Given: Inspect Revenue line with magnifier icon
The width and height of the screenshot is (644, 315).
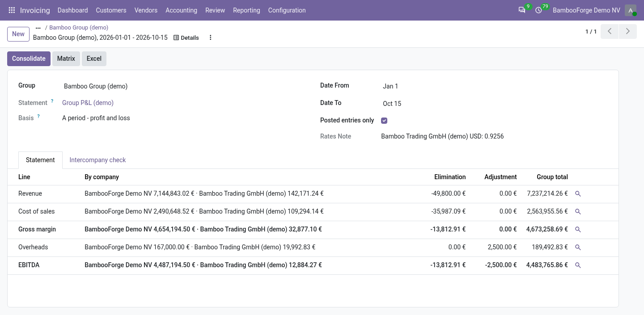Looking at the screenshot, I should pos(578,194).
